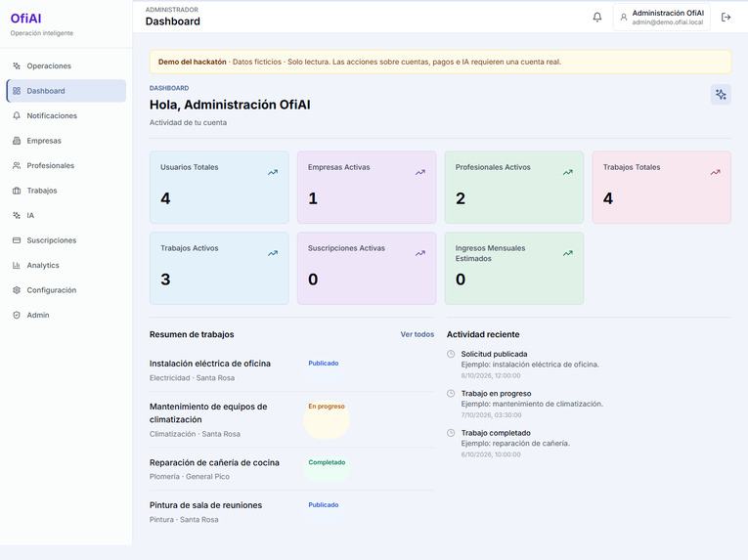Open Operaciones in the sidebar
748x560 pixels.
tap(66, 65)
